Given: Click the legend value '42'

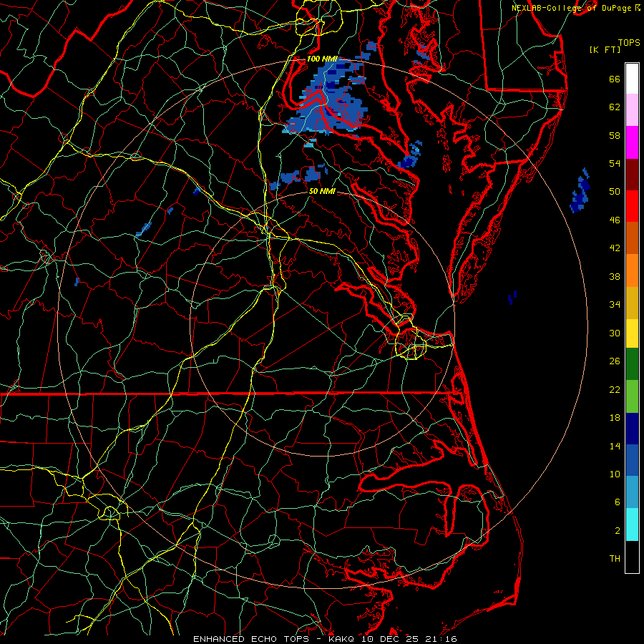Looking at the screenshot, I should click(615, 248).
